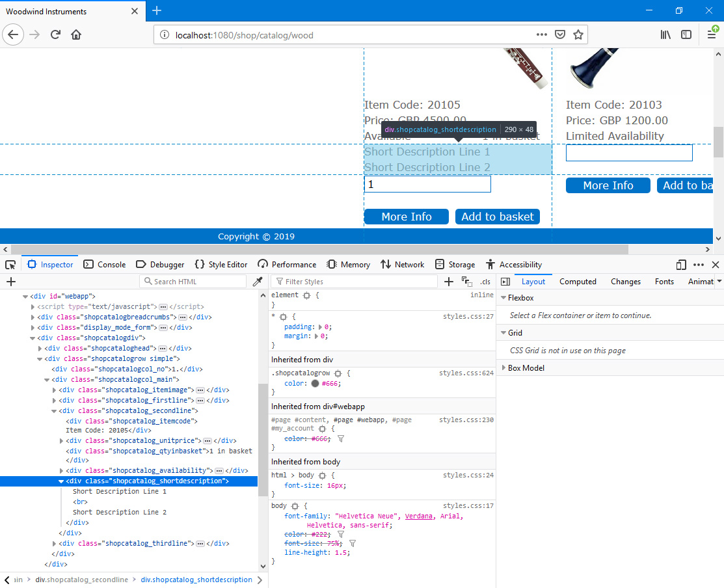Toggle selector highlighter for html > body rule
The image size is (724, 588).
(322, 475)
